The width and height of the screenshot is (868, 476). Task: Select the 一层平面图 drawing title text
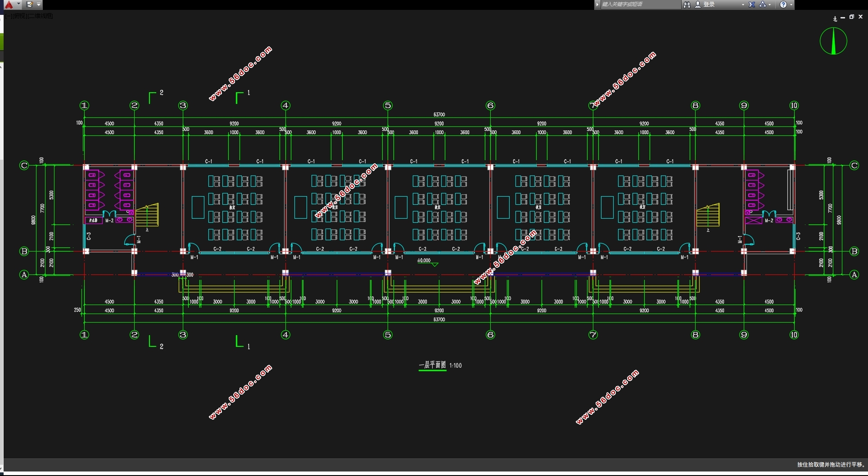(x=432, y=365)
